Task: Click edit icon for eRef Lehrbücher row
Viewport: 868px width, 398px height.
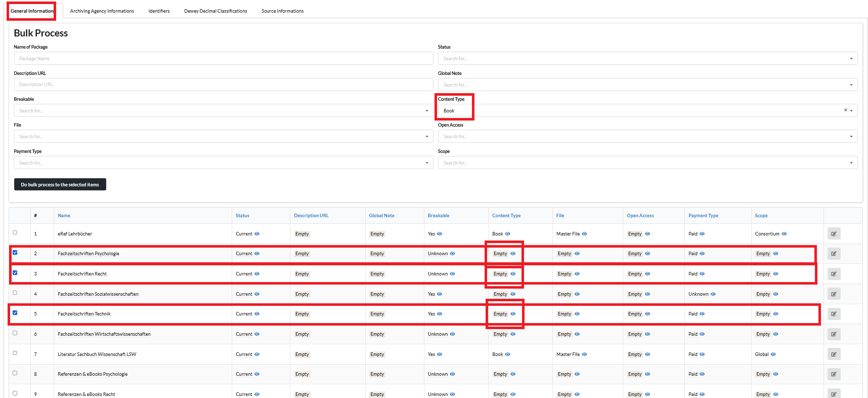Action: pyautogui.click(x=833, y=234)
